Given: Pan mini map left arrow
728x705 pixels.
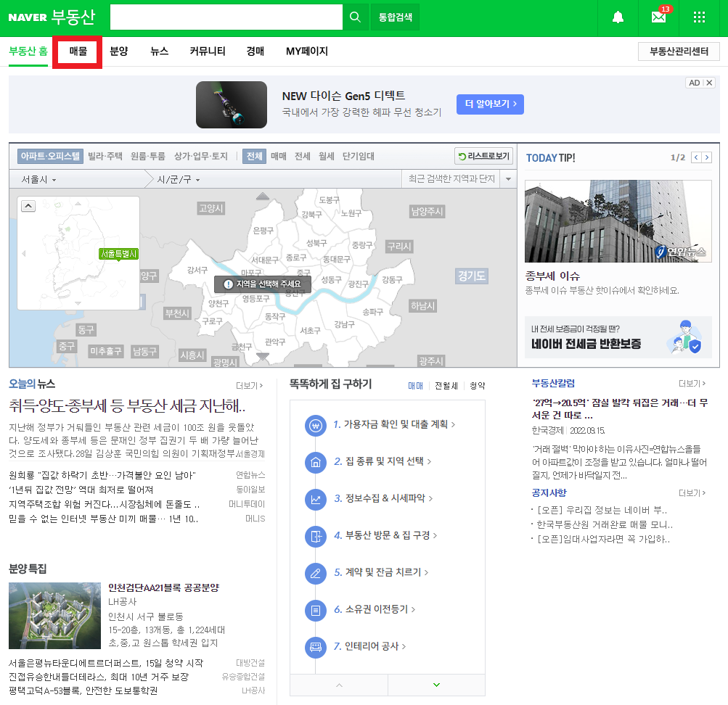Looking at the screenshot, I should click(x=24, y=254).
